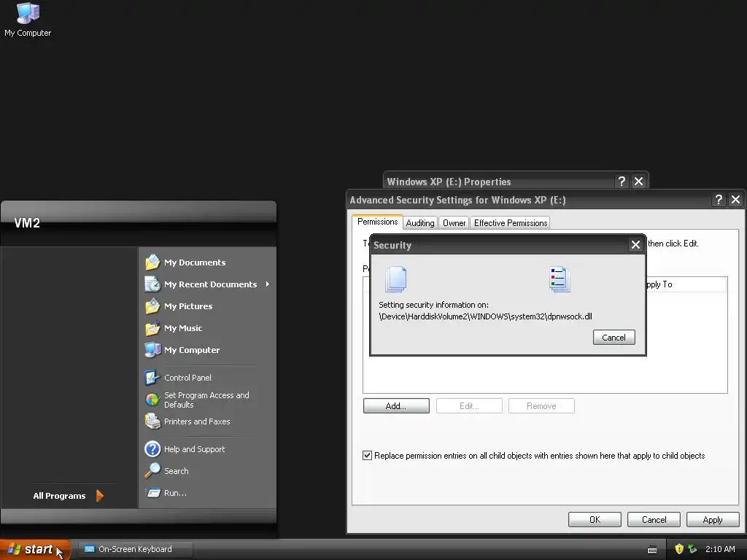Toggle Replace permission entries on child objects checkbox
The height and width of the screenshot is (560, 747).
368,456
